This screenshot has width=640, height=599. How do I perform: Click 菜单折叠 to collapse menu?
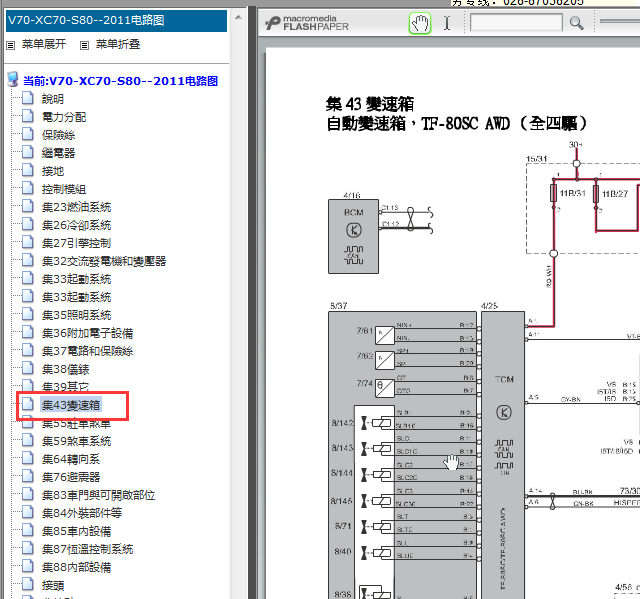pyautogui.click(x=118, y=44)
